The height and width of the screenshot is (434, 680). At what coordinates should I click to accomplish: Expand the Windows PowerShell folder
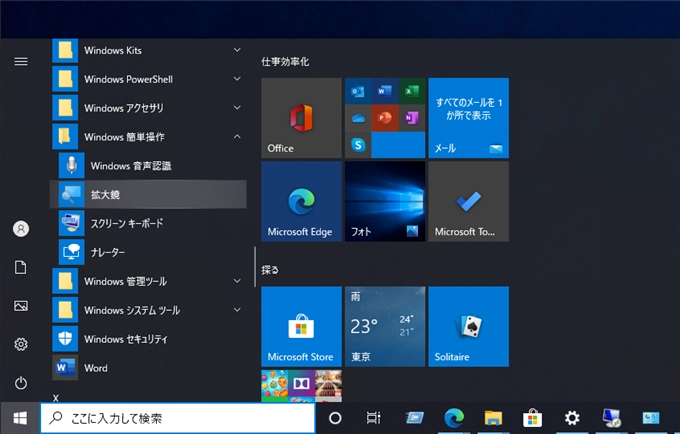click(x=148, y=79)
